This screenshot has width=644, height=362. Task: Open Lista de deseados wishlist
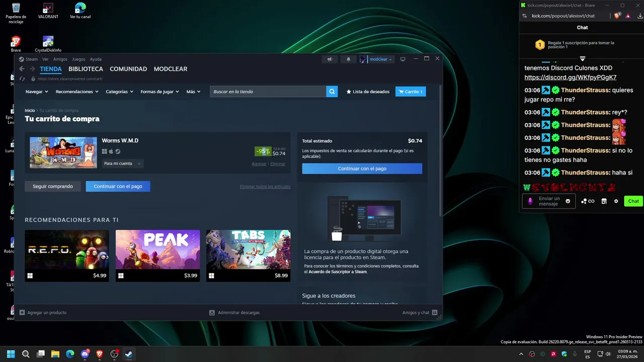click(368, 92)
